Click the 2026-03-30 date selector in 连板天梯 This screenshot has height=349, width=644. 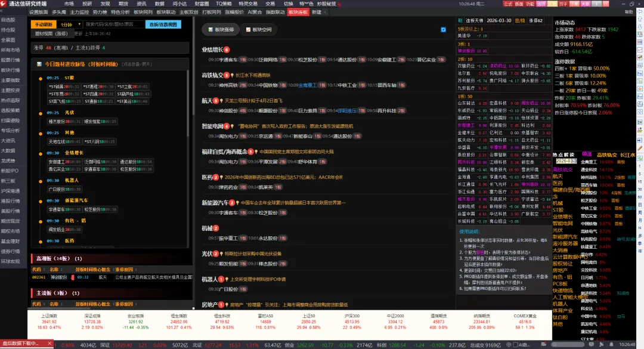point(499,20)
